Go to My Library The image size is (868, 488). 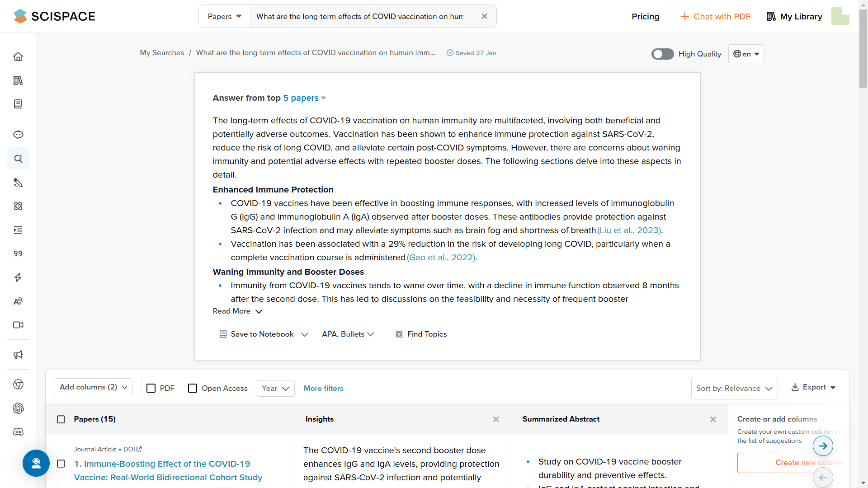click(794, 16)
